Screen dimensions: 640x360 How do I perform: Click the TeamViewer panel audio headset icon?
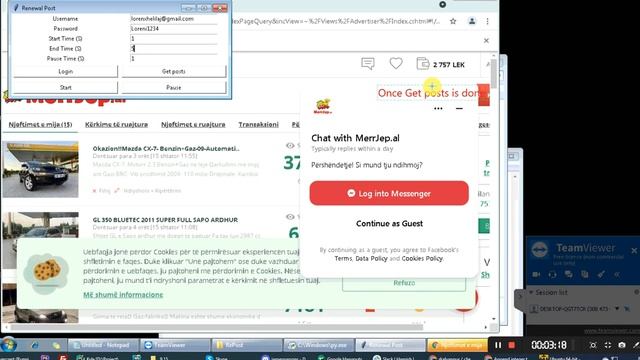(x=552, y=274)
